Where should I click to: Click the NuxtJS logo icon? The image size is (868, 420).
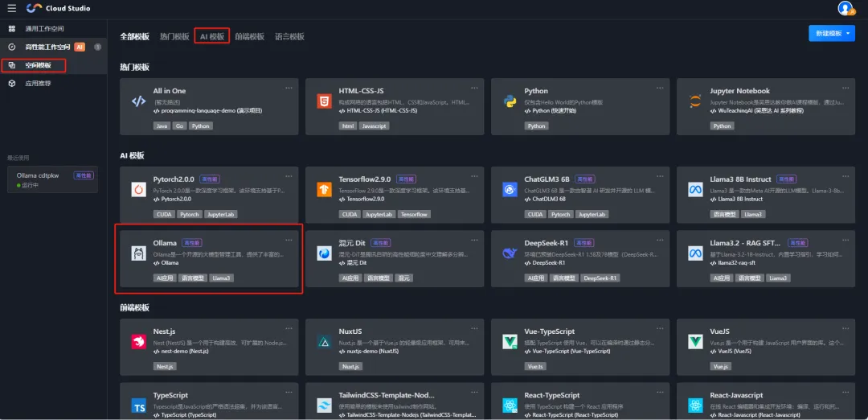click(324, 341)
